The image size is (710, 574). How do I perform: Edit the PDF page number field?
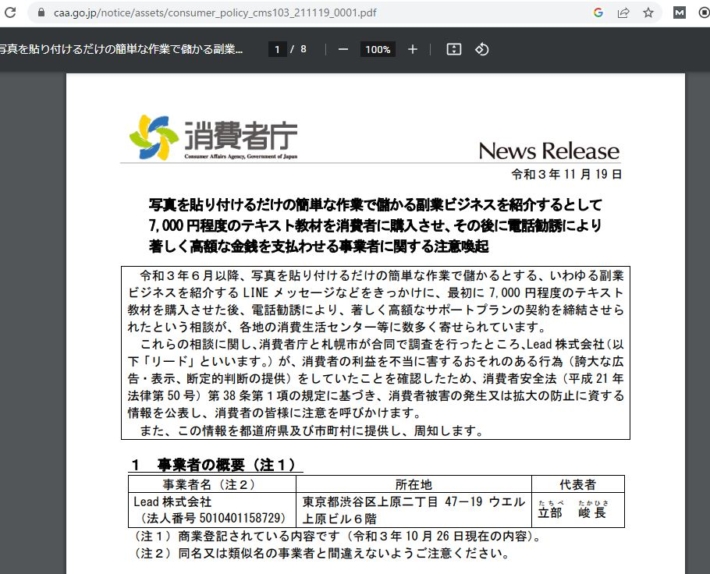click(x=277, y=49)
